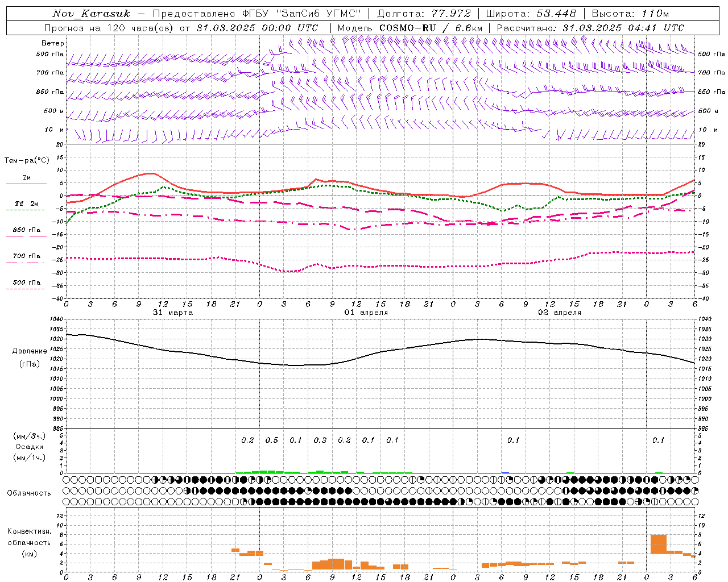Click the '31 марта' date label
728x582 pixels.
[173, 313]
